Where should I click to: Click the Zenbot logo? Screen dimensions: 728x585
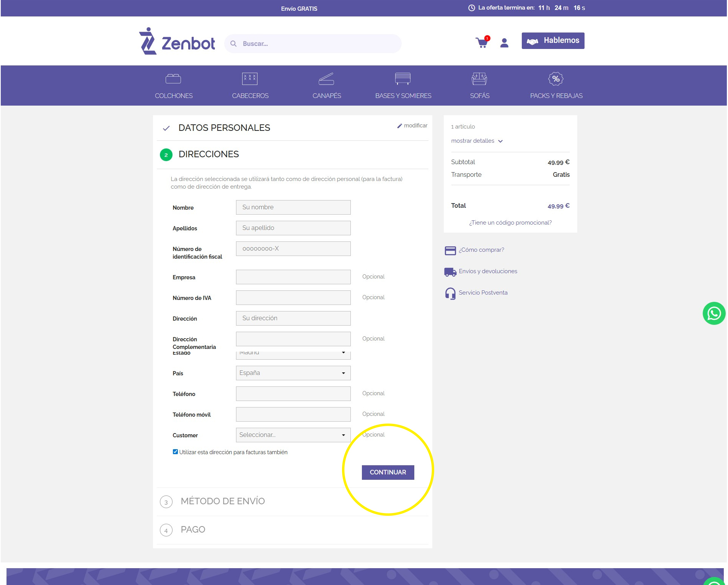click(177, 41)
